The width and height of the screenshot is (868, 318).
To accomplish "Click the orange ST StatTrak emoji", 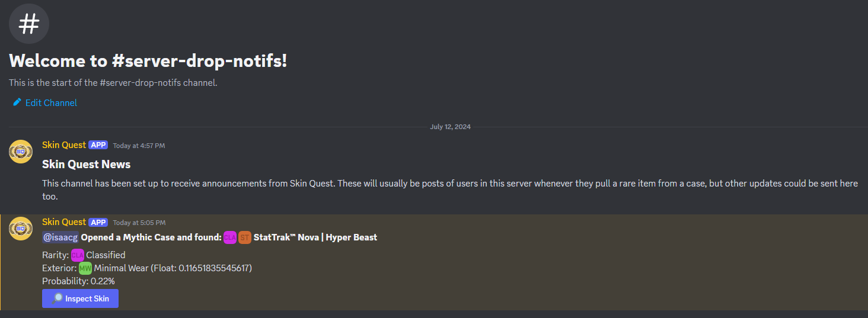I will click(245, 237).
